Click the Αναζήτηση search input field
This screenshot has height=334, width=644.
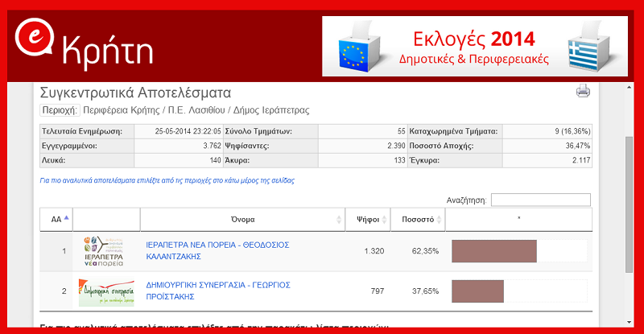540,200
